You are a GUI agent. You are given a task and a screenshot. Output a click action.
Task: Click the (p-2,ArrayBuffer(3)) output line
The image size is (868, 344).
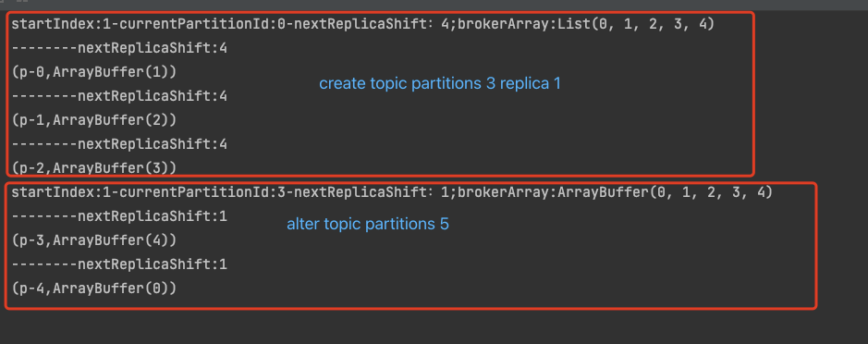coord(94,167)
